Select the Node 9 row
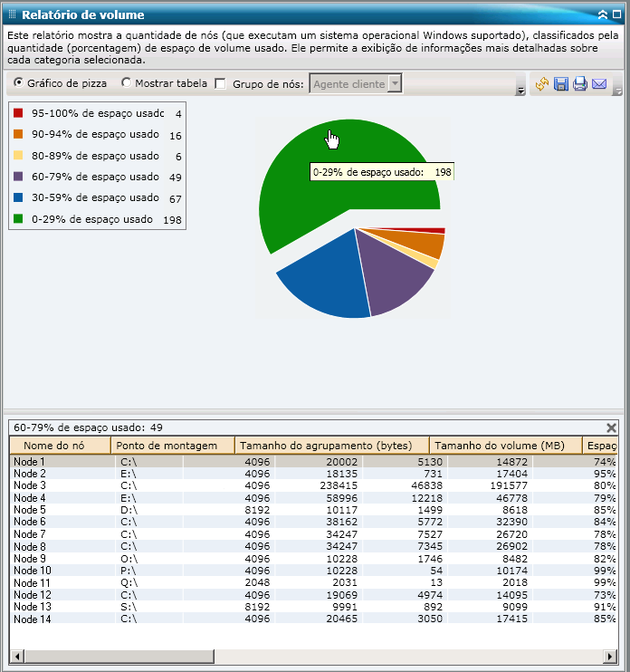This screenshot has width=630, height=672. 313,559
